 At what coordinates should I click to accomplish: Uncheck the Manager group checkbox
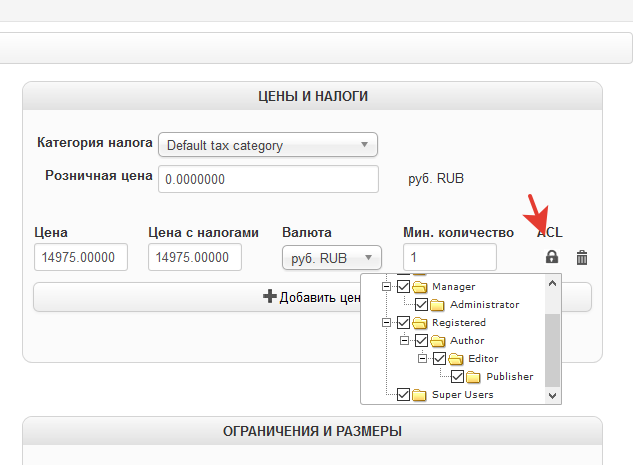403,287
